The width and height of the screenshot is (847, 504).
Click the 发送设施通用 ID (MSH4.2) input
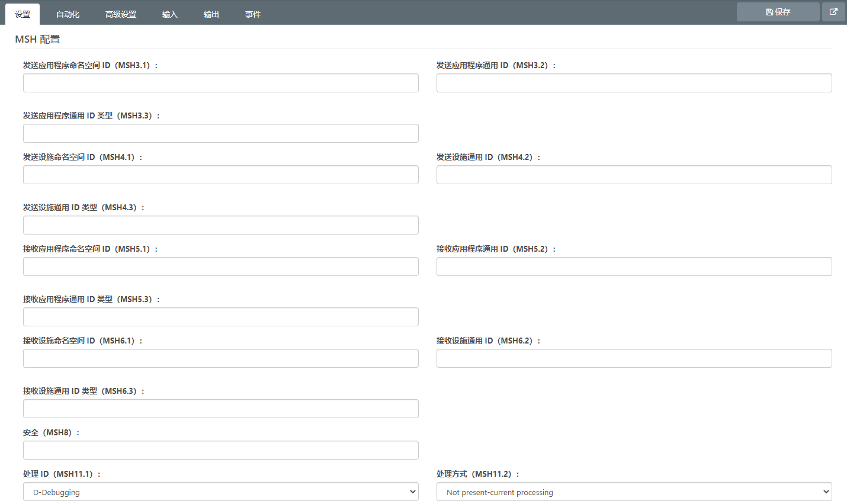(x=634, y=175)
